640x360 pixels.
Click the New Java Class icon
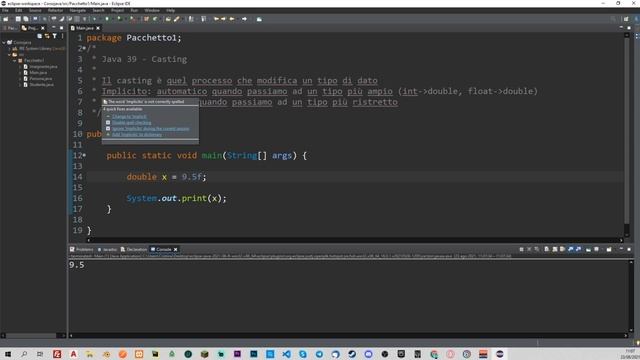(155, 19)
